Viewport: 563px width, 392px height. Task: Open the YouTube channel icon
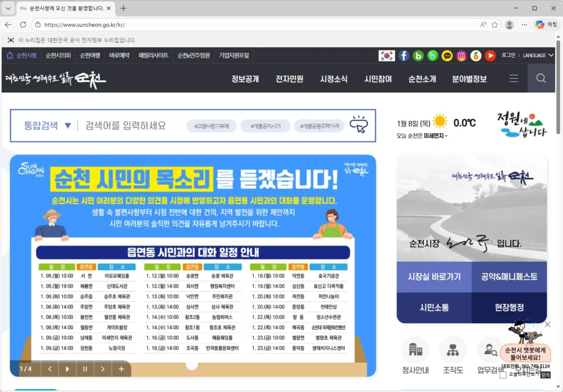point(489,55)
